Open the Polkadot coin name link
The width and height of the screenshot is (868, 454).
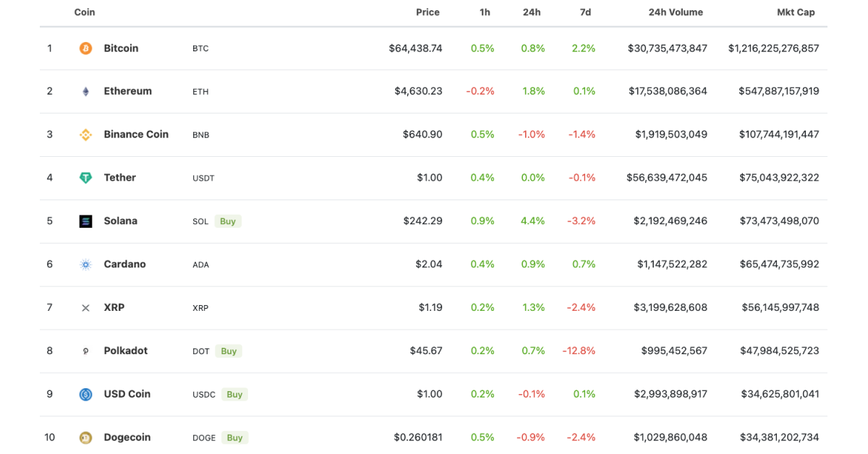[126, 351]
